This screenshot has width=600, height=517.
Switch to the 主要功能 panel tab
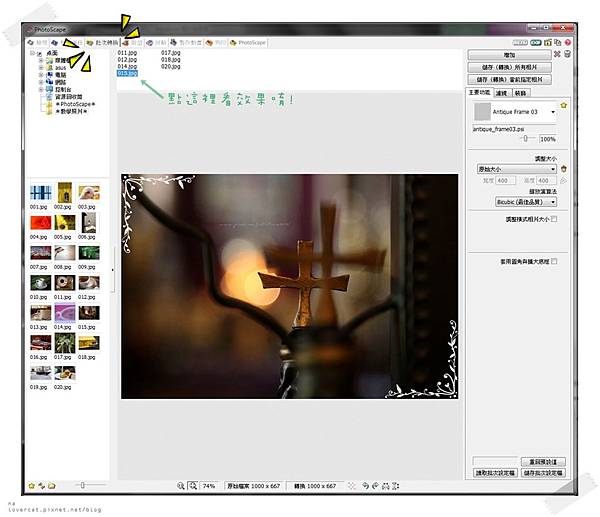point(479,92)
